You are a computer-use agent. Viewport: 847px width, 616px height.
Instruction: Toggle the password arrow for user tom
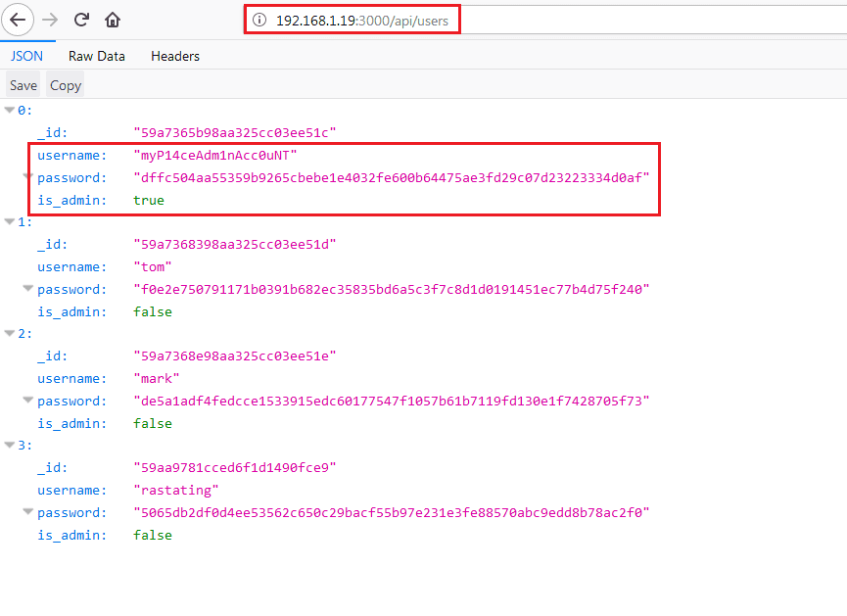click(28, 289)
